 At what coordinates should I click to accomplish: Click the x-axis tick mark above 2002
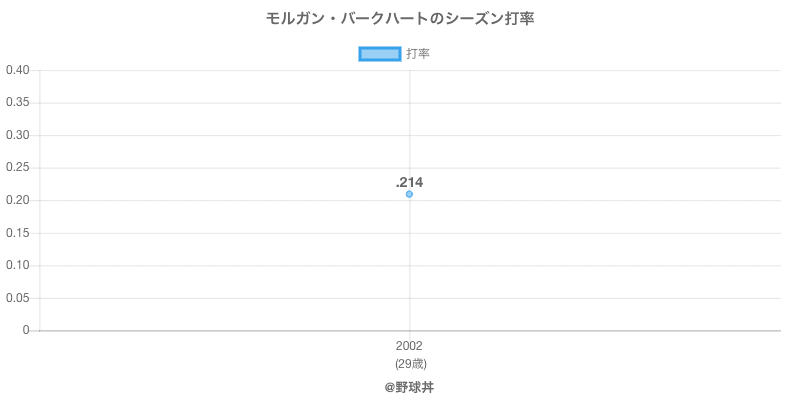[x=410, y=335]
